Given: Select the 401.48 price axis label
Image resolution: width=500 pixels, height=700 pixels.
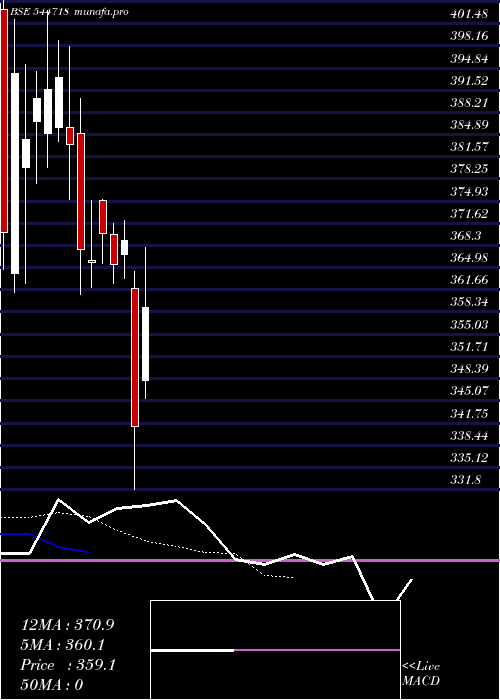Looking at the screenshot, I should pyautogui.click(x=469, y=14).
